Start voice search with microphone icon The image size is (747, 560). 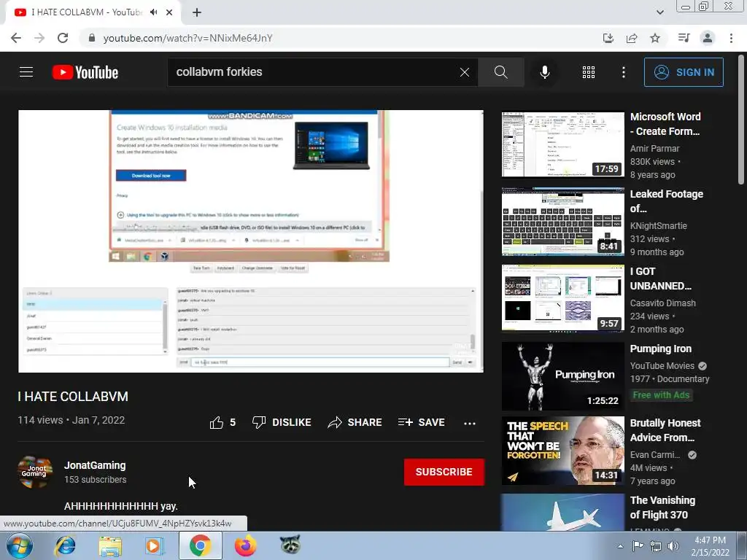click(544, 72)
